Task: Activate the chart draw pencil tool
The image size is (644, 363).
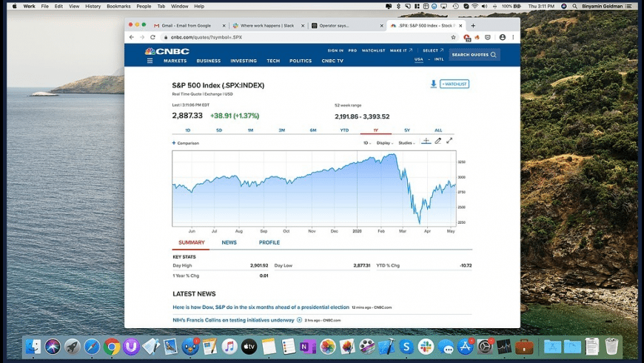Action: tap(437, 141)
